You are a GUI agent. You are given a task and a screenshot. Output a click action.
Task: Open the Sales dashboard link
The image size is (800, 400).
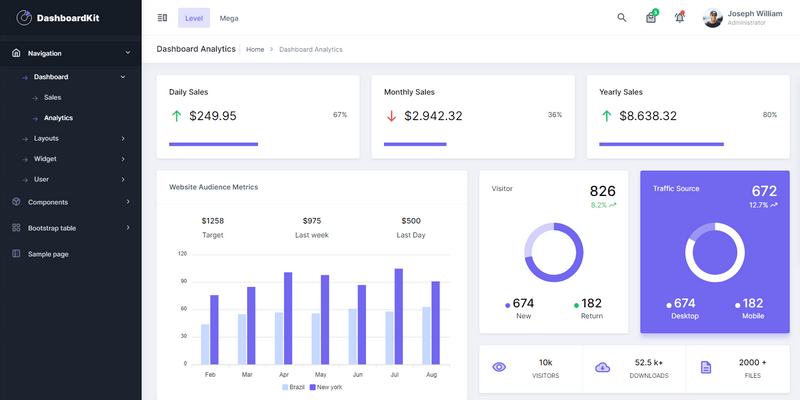point(52,97)
